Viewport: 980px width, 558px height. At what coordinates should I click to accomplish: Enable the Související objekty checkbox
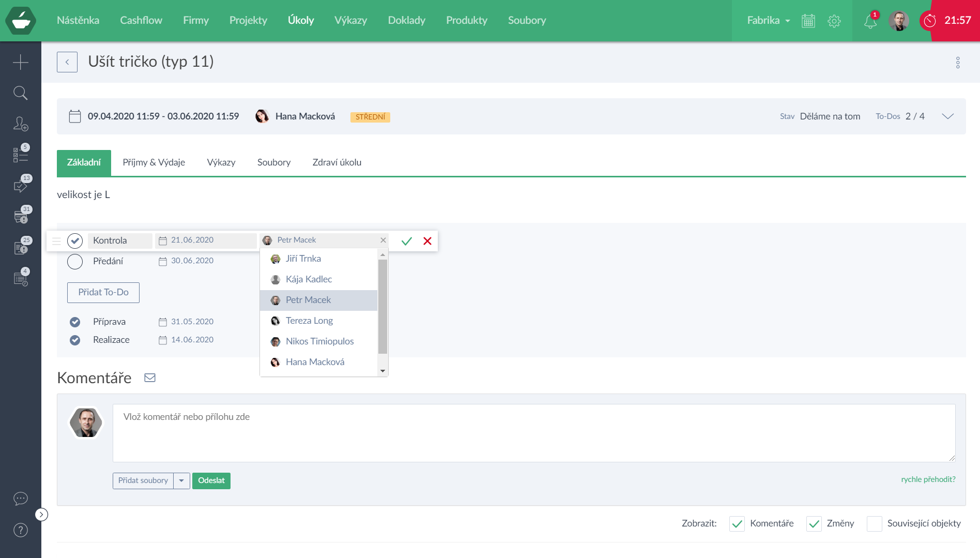click(874, 524)
